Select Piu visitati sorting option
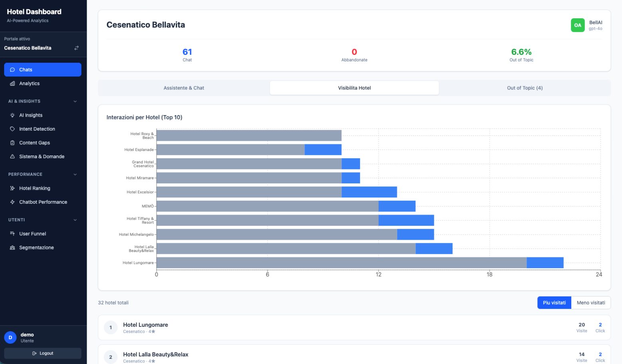The image size is (622, 364). click(x=554, y=302)
